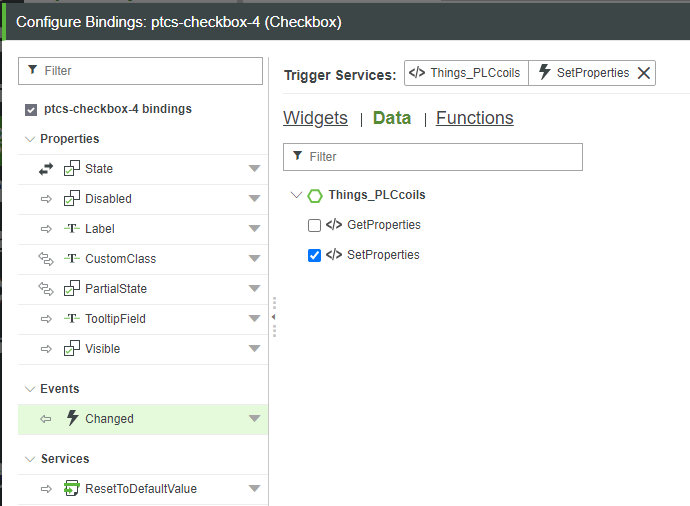Image resolution: width=690 pixels, height=506 pixels.
Task: Click the SetProperties trigger service chip
Action: click(x=583, y=73)
